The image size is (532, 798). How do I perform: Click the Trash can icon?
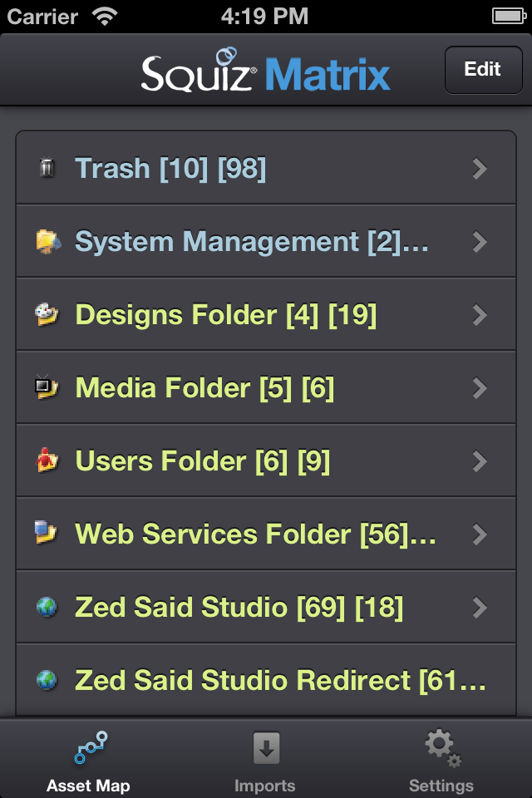point(47,169)
